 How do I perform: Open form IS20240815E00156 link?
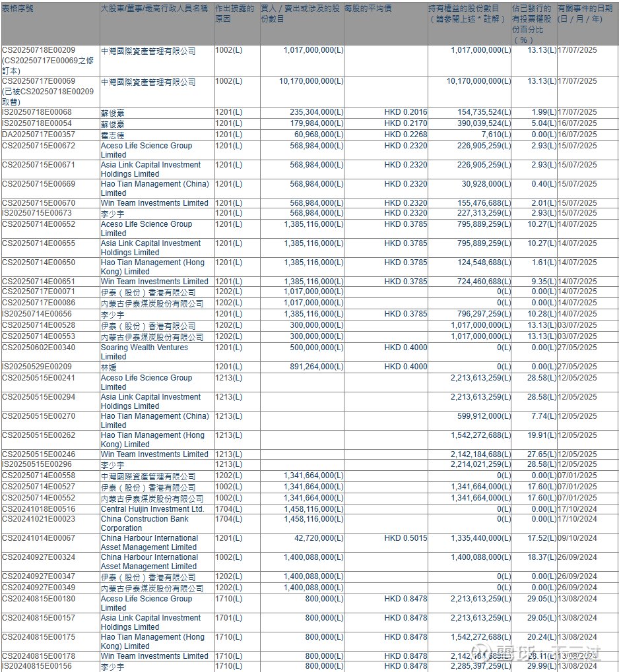(x=37, y=666)
